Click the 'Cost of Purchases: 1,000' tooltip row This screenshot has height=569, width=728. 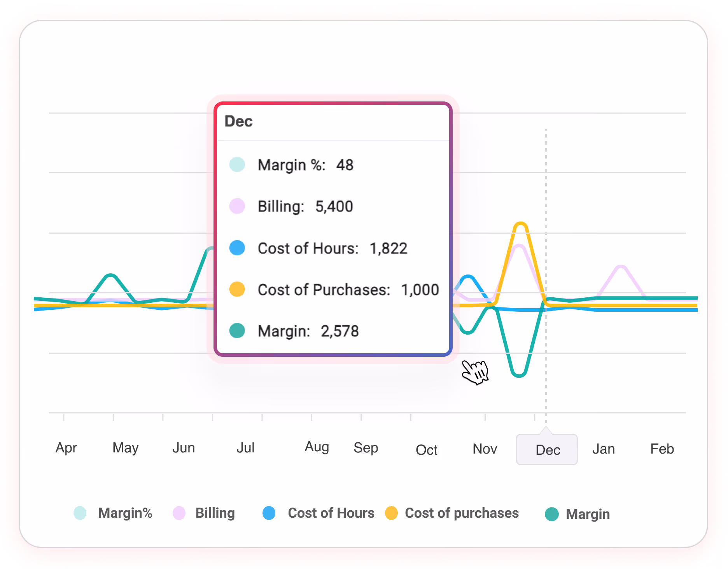(x=334, y=290)
